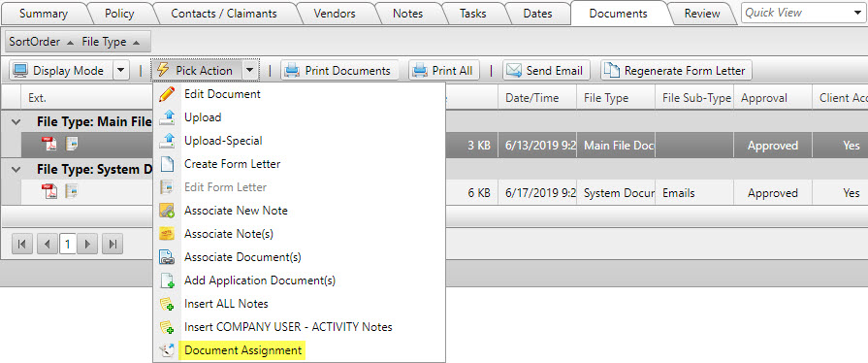This screenshot has width=868, height=363.
Task: Sort by the Date/Time column header
Action: (x=537, y=98)
